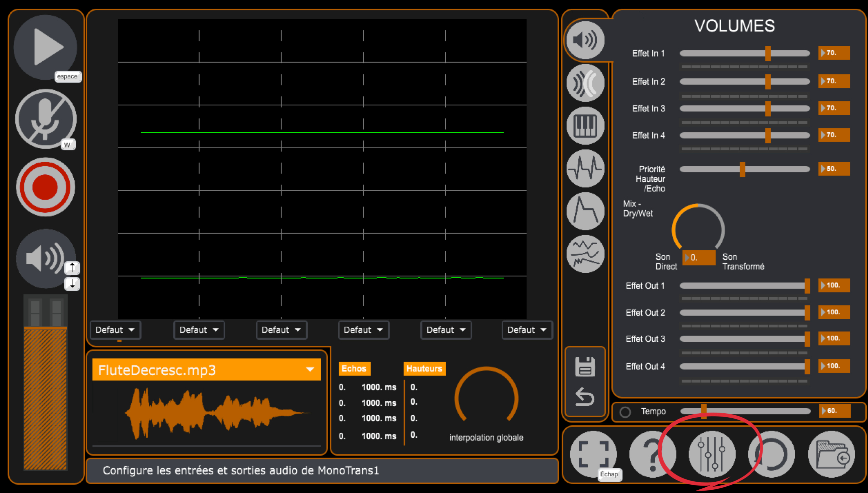Viewport: 868px width, 493px height.
Task: Click the Echos button
Action: (354, 368)
